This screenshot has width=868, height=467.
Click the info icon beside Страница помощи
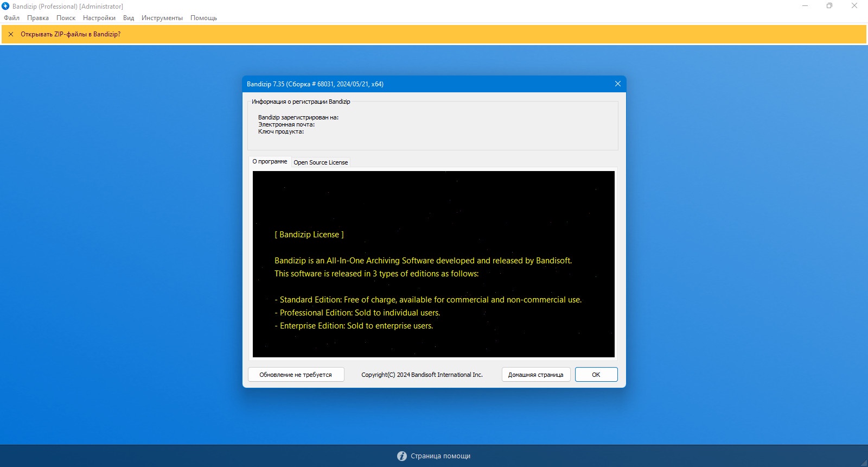coord(402,456)
